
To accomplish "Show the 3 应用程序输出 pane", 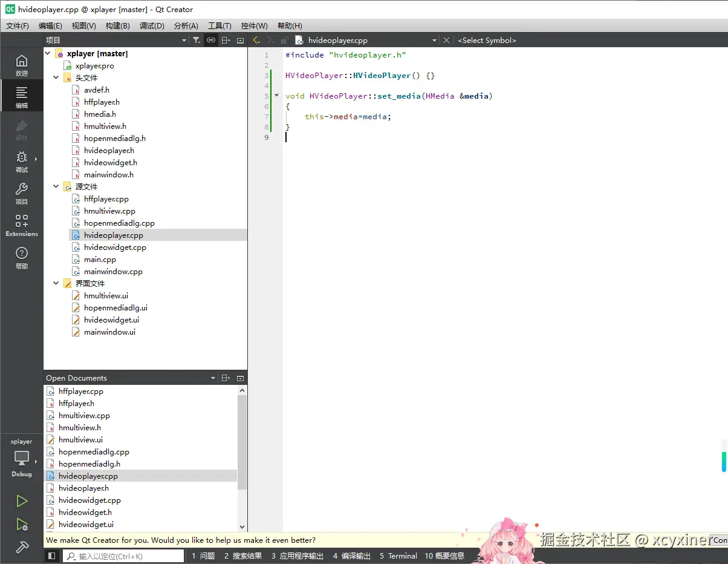I will pos(297,556).
